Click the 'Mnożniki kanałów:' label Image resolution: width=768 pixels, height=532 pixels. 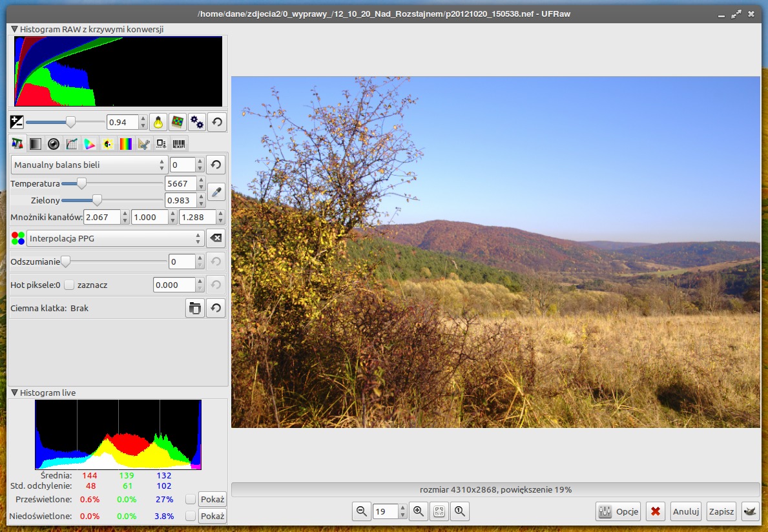(47, 218)
